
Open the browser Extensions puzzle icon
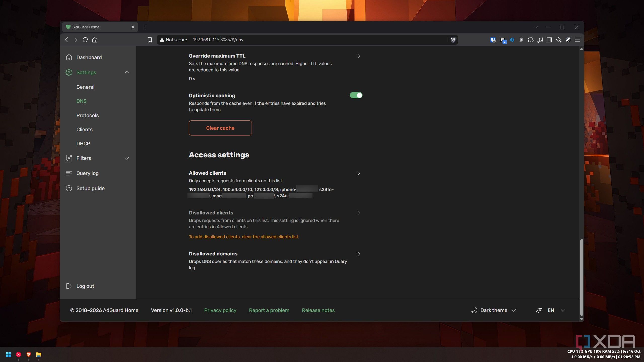(x=531, y=40)
